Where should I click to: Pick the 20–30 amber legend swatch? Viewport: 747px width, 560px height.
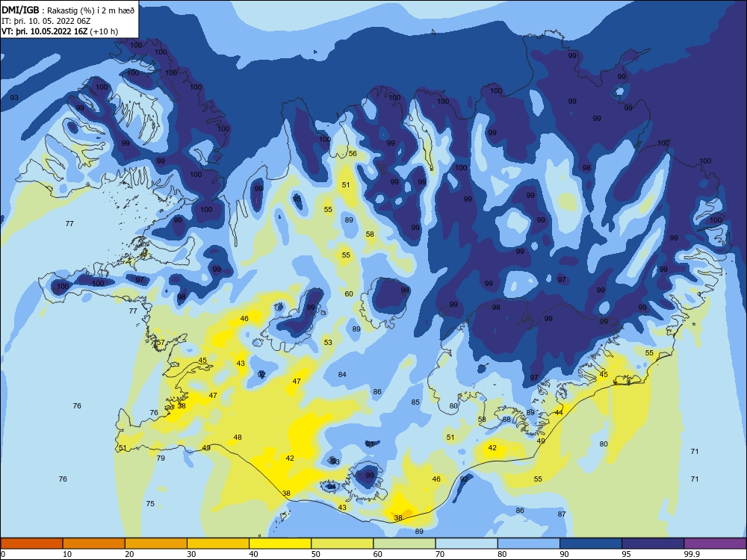tap(156, 544)
